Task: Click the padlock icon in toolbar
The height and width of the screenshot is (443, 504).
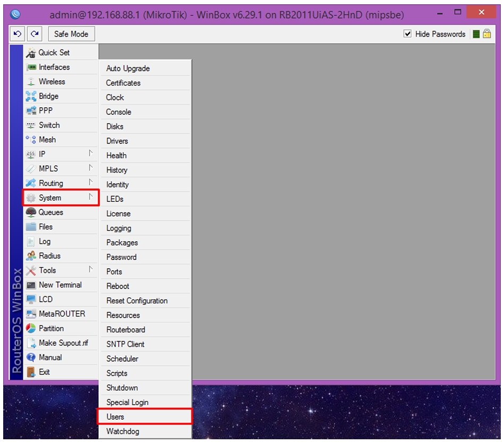Action: pyautogui.click(x=487, y=34)
